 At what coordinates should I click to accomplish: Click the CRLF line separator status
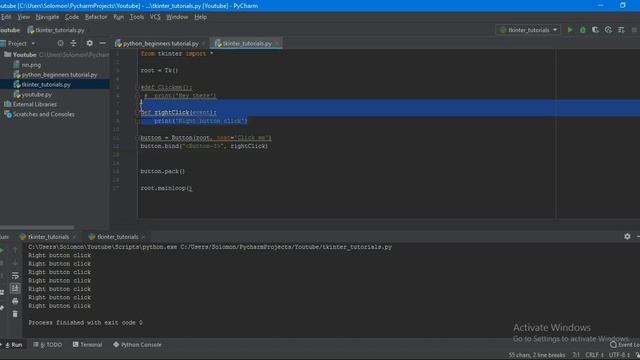tap(594, 355)
